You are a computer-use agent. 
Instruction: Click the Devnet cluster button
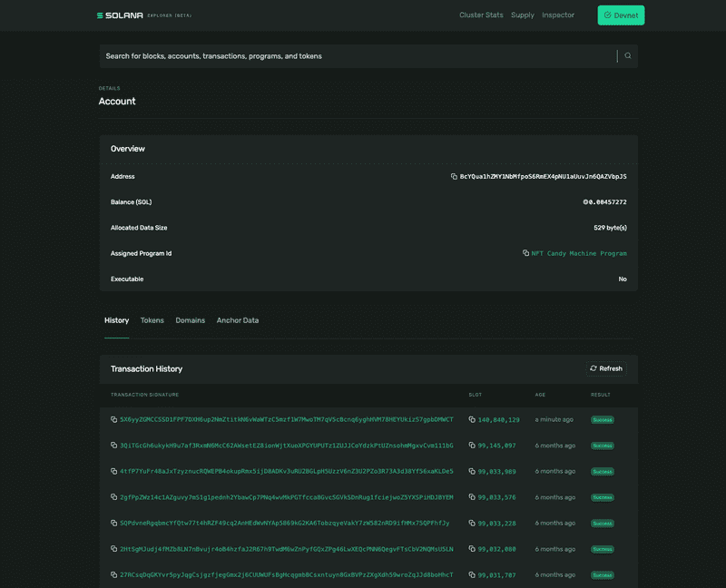pos(621,15)
